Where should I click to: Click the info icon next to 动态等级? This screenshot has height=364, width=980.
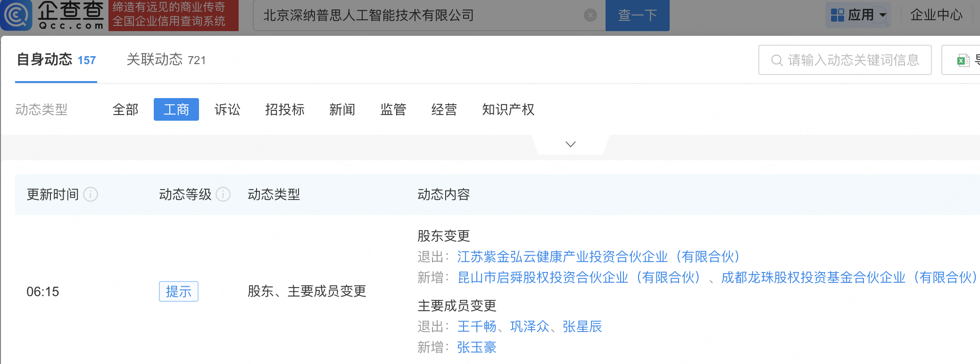tap(223, 194)
